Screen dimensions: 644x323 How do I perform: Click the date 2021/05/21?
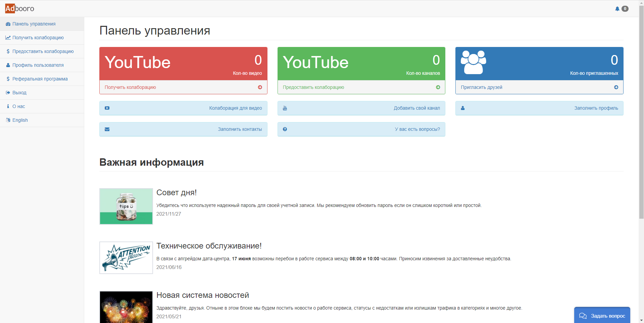[169, 317]
